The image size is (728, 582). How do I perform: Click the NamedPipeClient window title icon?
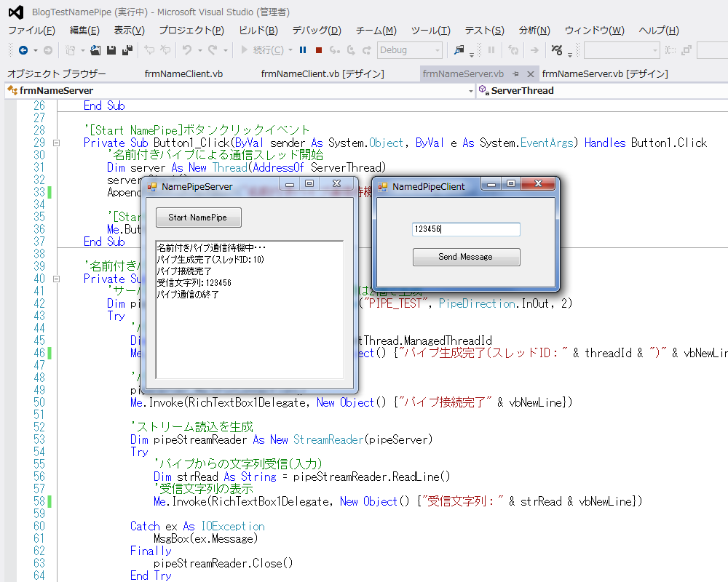[383, 187]
